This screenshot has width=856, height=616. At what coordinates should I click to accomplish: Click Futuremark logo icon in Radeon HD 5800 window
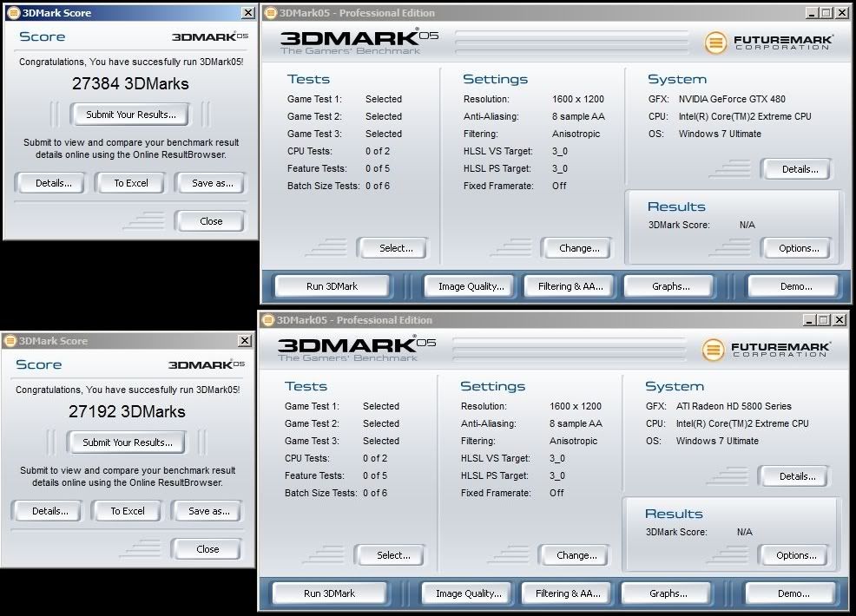(x=713, y=349)
